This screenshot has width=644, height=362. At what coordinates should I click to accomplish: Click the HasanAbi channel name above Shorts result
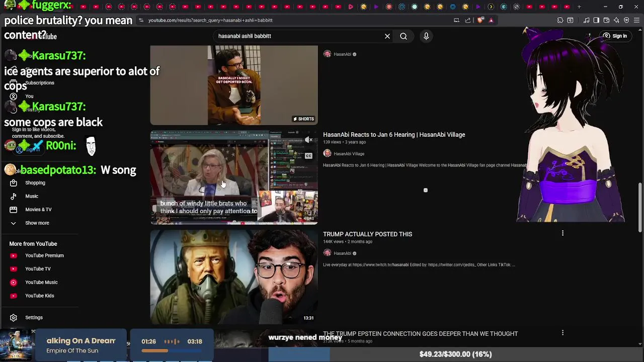click(x=342, y=54)
